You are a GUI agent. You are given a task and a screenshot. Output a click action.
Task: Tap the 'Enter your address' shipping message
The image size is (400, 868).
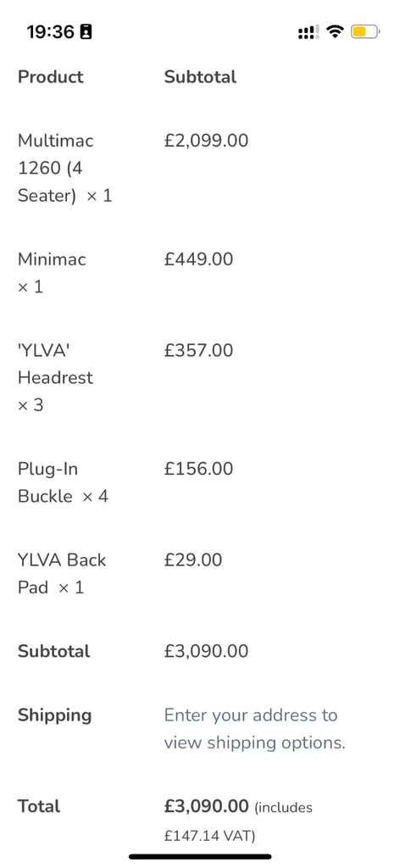point(254,728)
